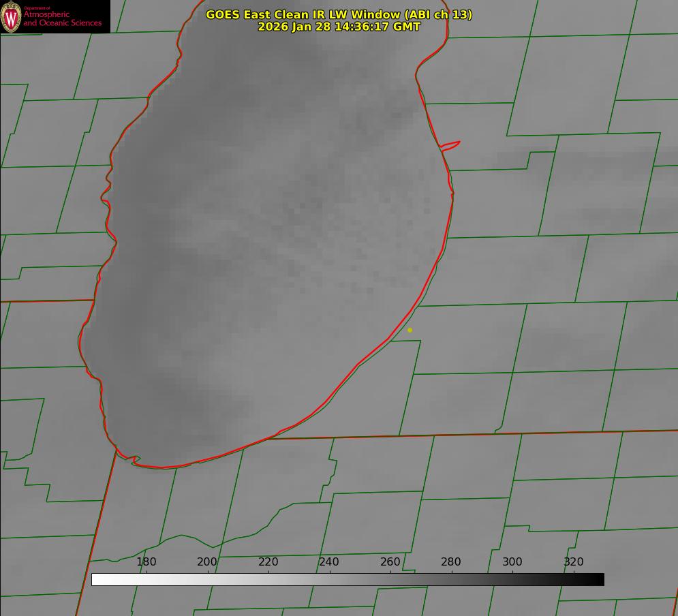Pick the 260 label on the colorbar

390,562
